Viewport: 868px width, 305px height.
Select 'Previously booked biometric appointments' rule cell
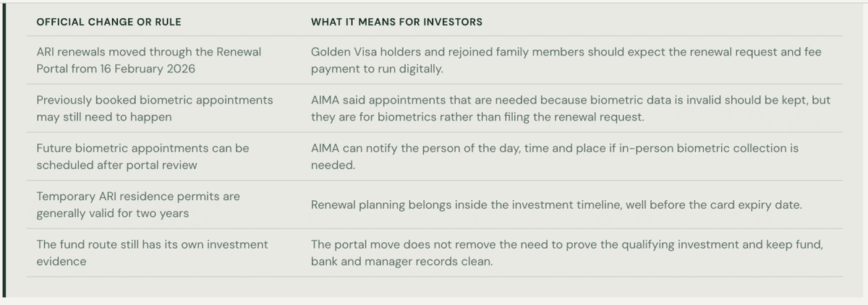155,108
